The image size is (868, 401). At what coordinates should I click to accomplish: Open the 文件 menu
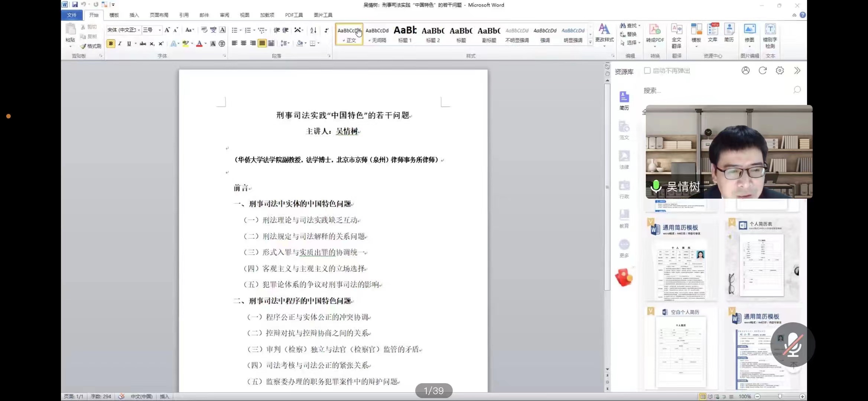72,15
